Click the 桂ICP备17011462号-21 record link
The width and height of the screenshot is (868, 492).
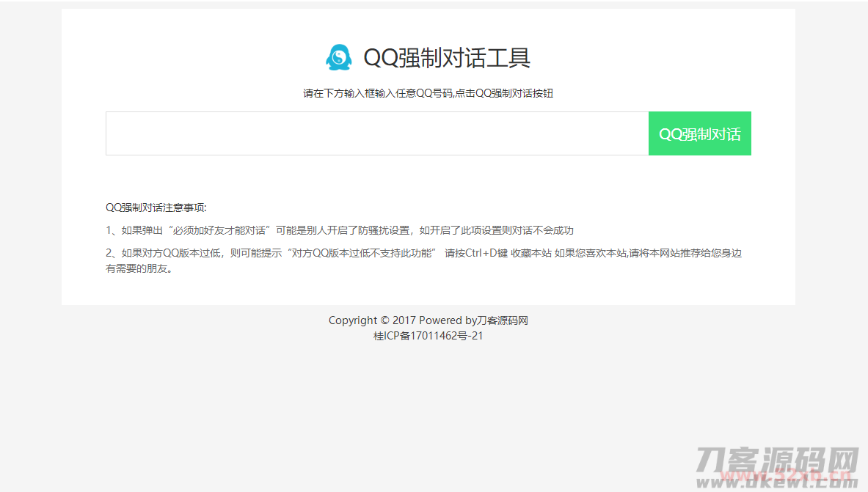[428, 335]
